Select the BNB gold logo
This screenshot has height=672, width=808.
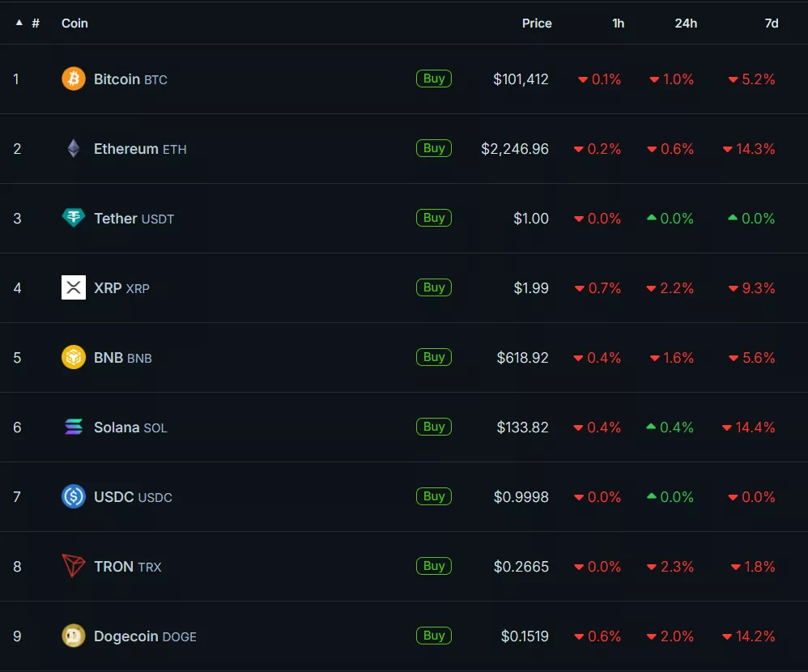click(73, 357)
